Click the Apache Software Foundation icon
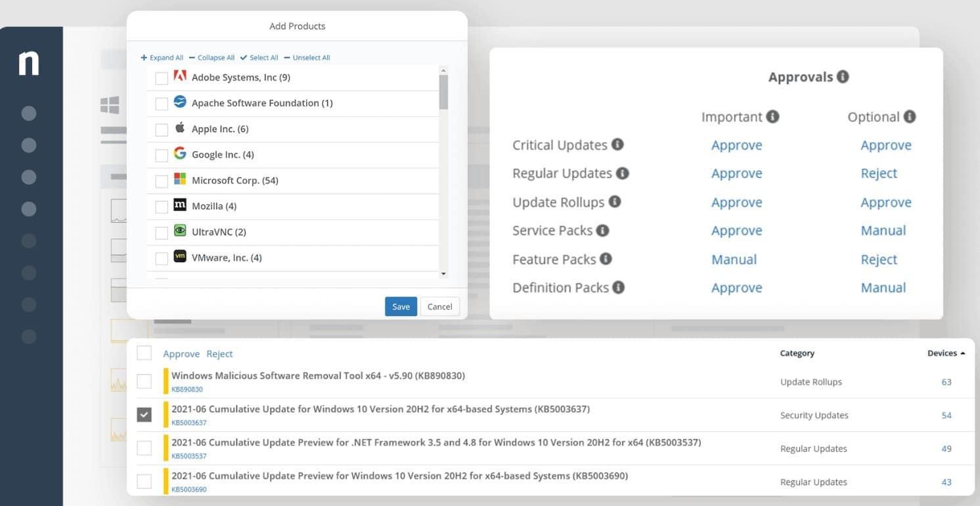This screenshot has height=506, width=980. (x=180, y=102)
